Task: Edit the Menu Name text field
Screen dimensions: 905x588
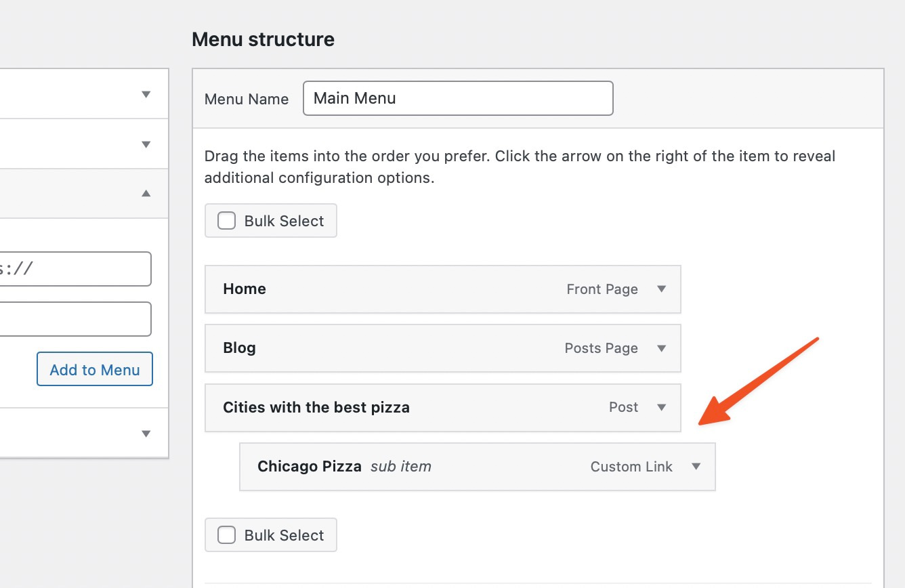Action: (x=458, y=98)
